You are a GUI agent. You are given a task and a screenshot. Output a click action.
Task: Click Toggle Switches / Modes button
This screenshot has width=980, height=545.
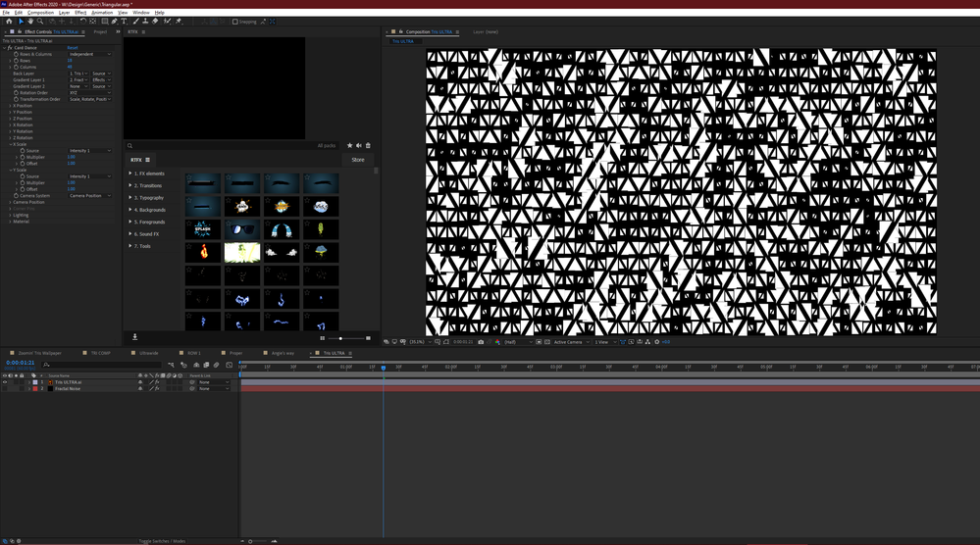tap(162, 541)
